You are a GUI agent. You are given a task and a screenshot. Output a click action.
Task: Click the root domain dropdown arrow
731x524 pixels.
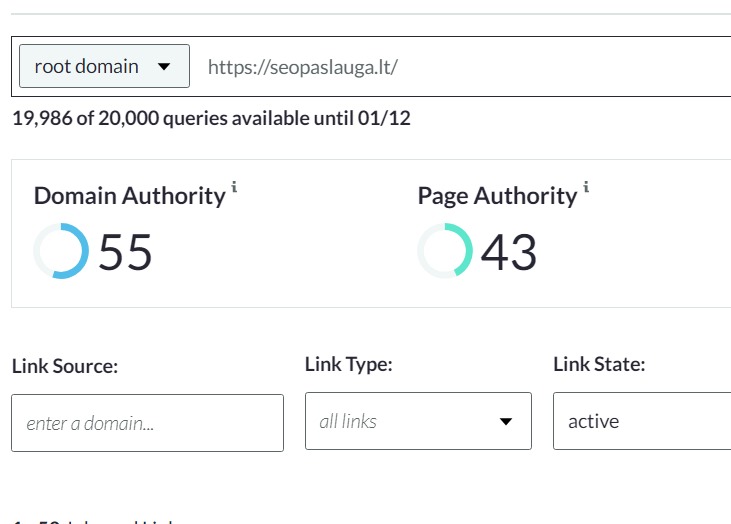pyautogui.click(x=165, y=67)
